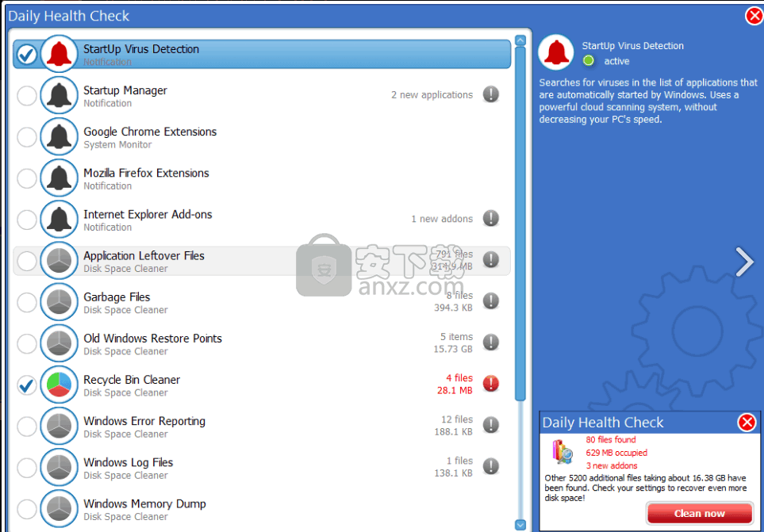Close the main Daily Health Check window
Image resolution: width=764 pixels, height=532 pixels.
tap(754, 16)
